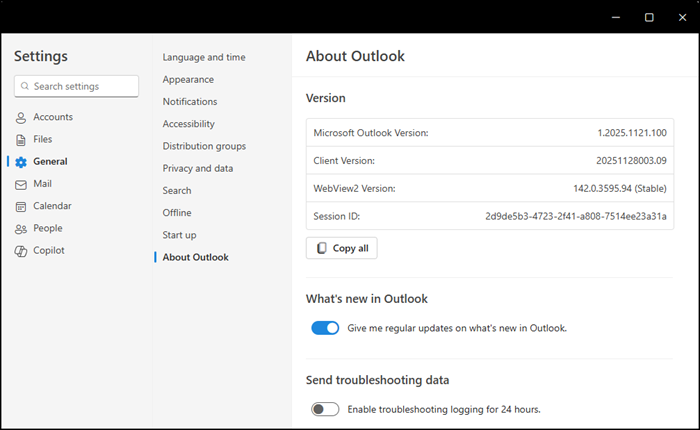Click version number 1.2025.1121.100
Image resolution: width=700 pixels, height=430 pixels.
[x=632, y=133]
